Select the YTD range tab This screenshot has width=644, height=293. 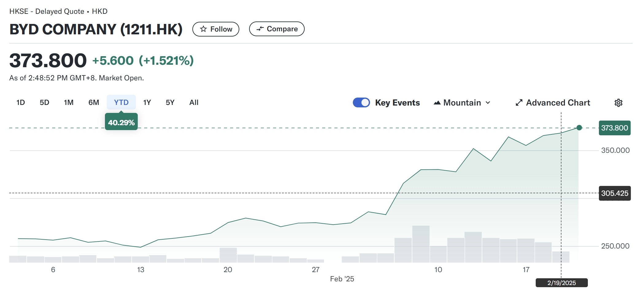121,102
